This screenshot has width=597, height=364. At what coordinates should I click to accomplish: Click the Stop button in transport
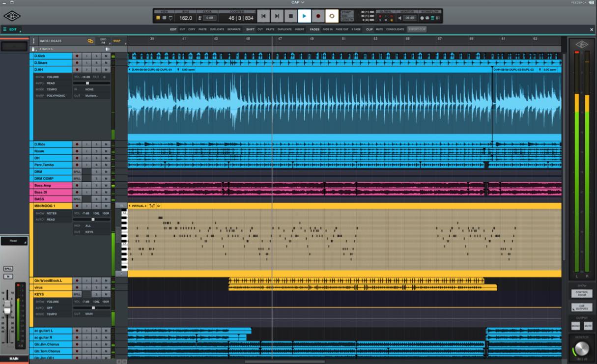point(290,16)
